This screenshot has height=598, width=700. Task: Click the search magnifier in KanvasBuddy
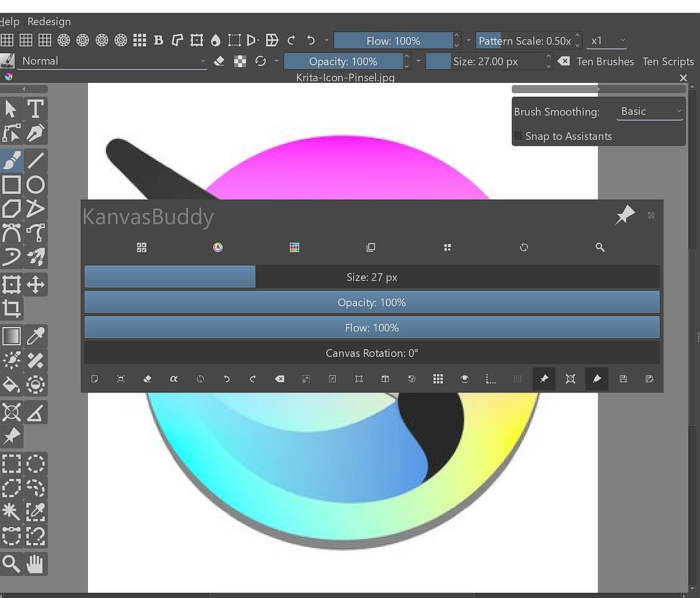click(x=600, y=247)
